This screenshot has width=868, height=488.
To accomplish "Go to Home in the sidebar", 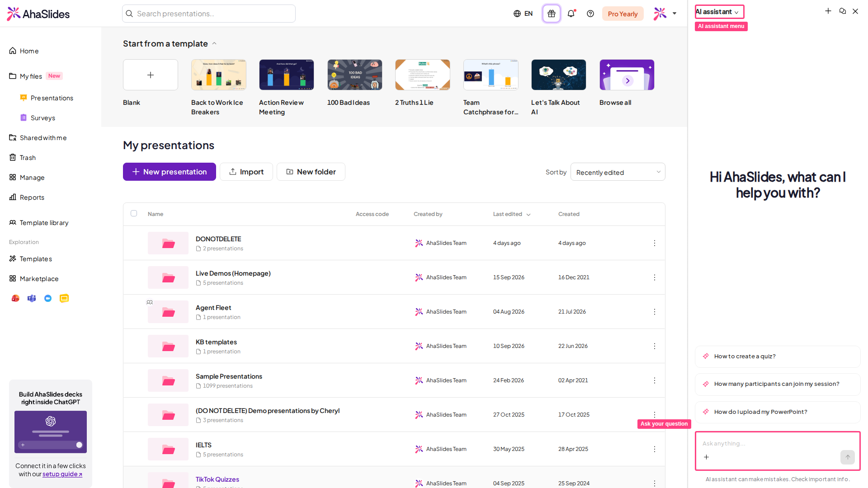I will (24, 51).
